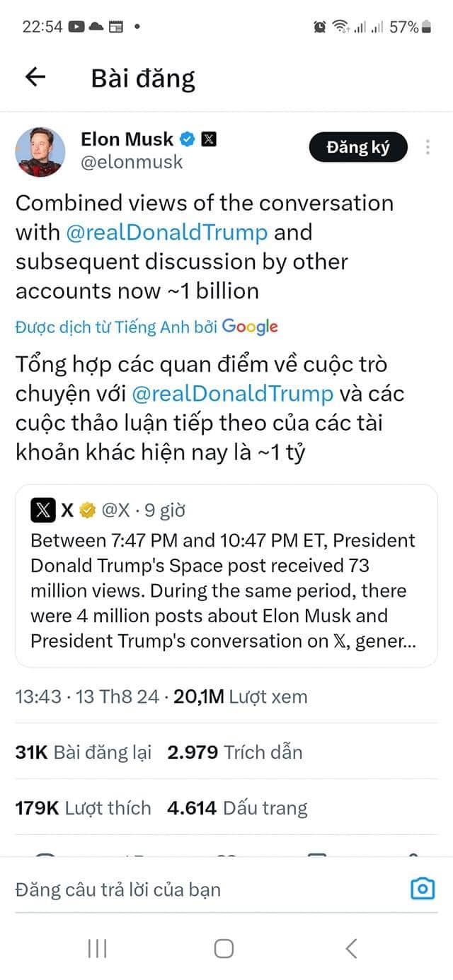Tap the X affiliation badge beside Elon Musk
Screen dimensions: 453x980
pos(209,139)
